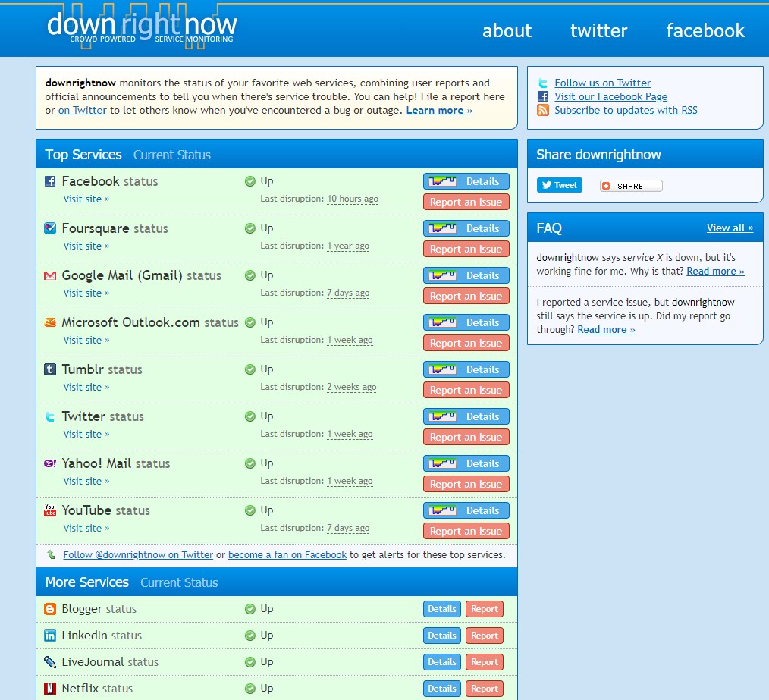Open the about page in header

(x=507, y=31)
